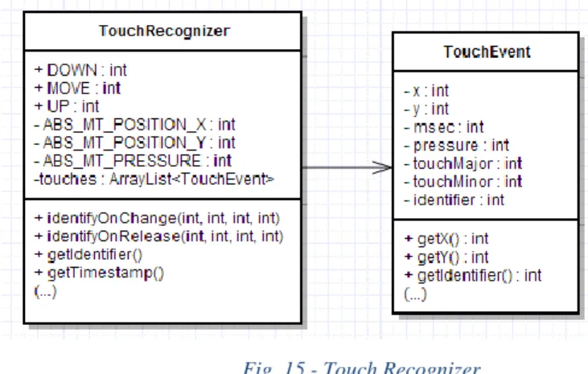This screenshot has width=588, height=374.
Task: Select the '- y : int' attribute
Action: [426, 109]
